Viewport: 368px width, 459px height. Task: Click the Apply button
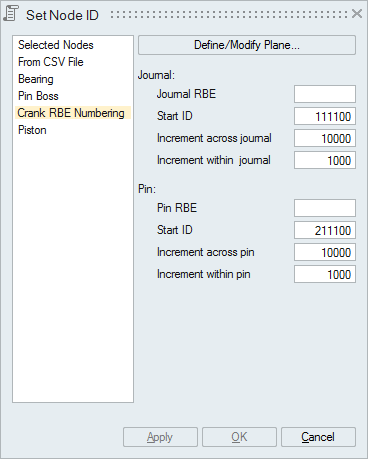coord(160,437)
